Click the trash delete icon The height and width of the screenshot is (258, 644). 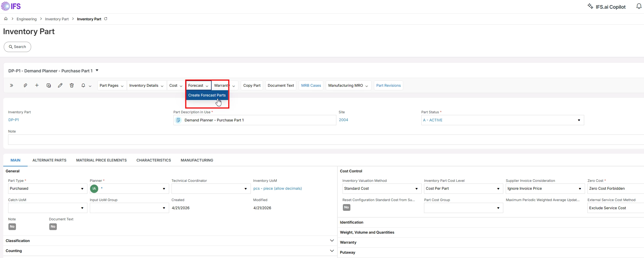72,85
